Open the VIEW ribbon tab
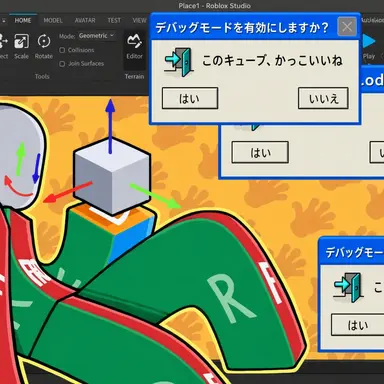The width and height of the screenshot is (384, 384). (x=139, y=20)
